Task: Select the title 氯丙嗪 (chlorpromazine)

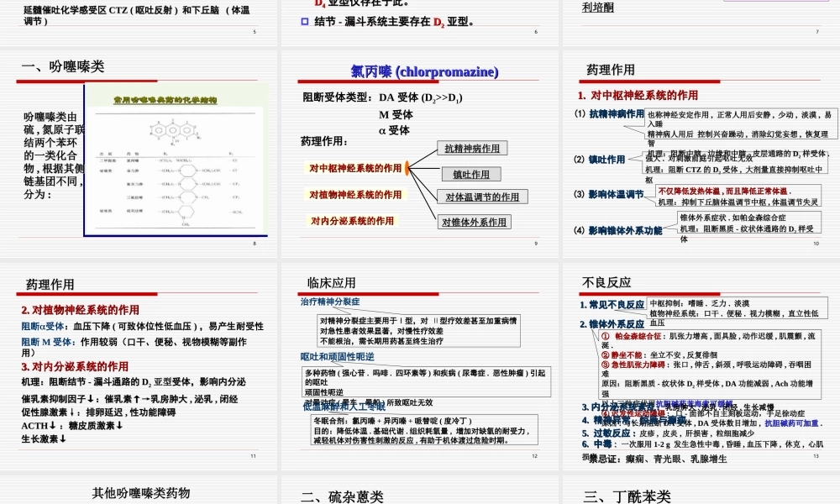Action: (424, 71)
